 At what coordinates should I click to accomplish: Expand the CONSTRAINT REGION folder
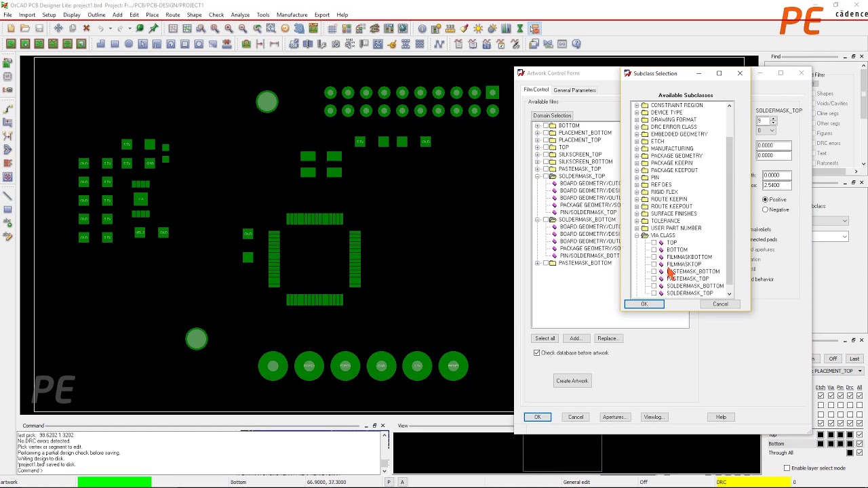pos(637,106)
